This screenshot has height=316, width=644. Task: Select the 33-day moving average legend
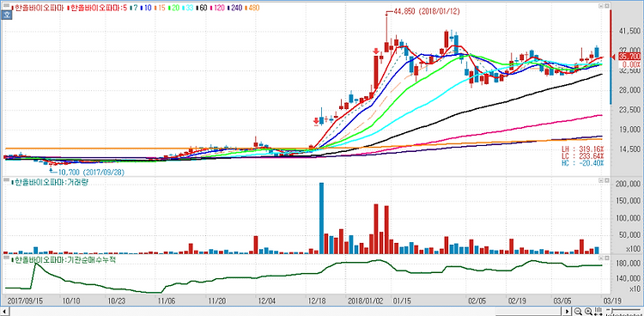188,8
